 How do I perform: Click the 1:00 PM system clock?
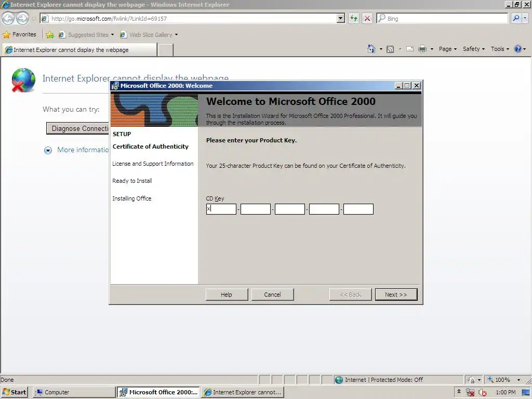505,392
